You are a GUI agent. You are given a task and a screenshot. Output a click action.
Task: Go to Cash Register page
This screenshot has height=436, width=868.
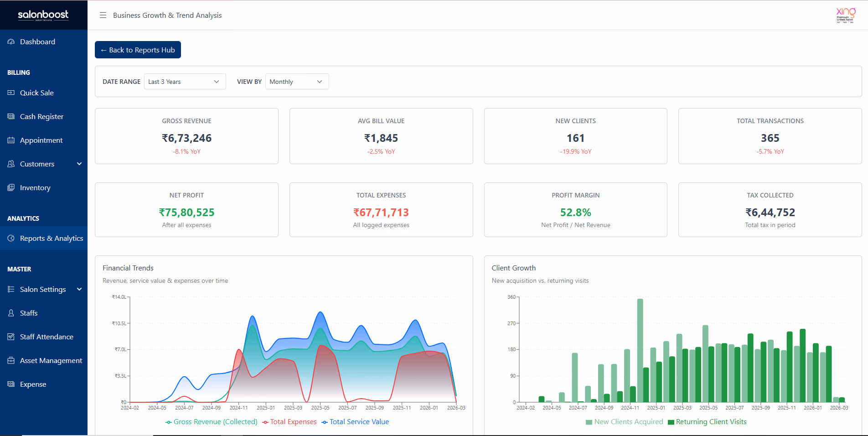point(44,116)
